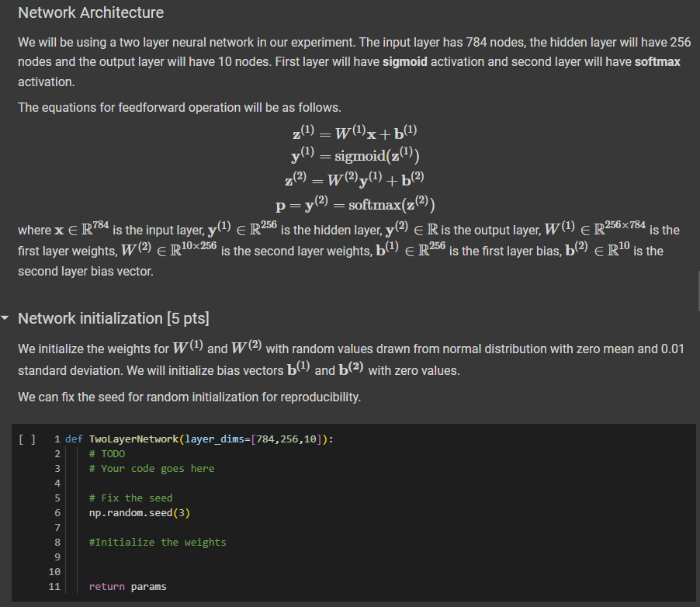Click the '# Your code goes here' comment
The height and width of the screenshot is (607, 700).
pos(152,469)
